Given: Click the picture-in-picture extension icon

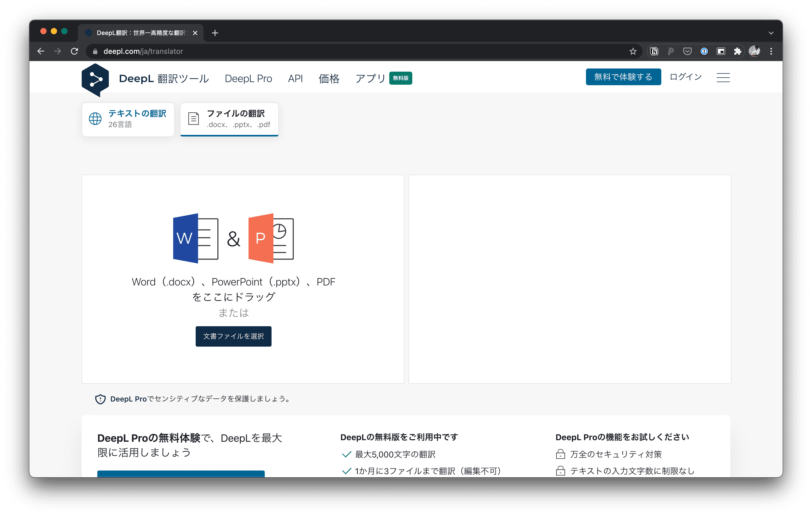Looking at the screenshot, I should (x=721, y=51).
